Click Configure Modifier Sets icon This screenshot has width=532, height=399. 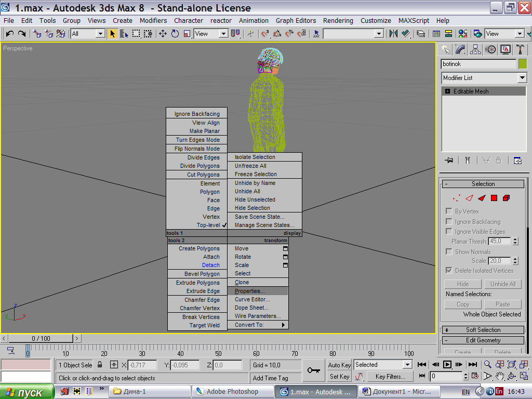[517, 160]
